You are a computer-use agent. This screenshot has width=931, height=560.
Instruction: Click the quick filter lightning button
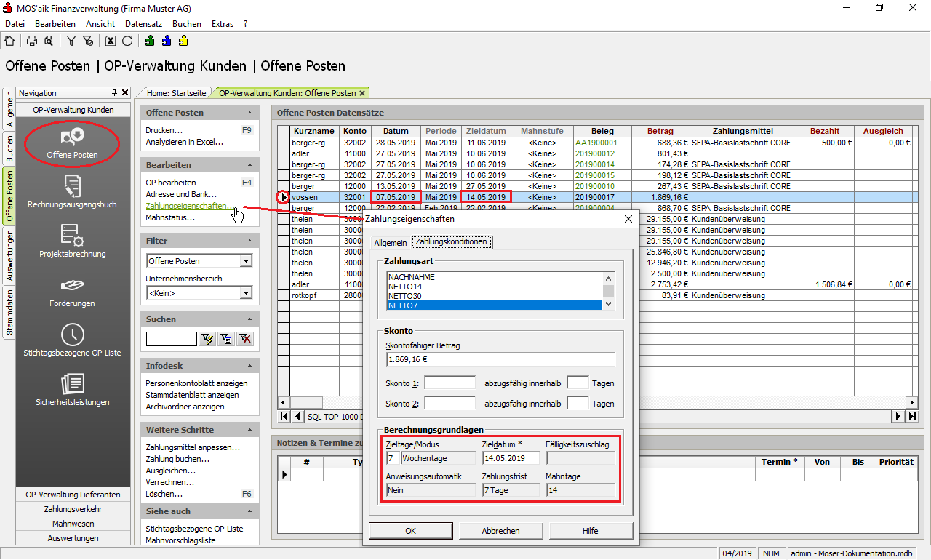207,339
